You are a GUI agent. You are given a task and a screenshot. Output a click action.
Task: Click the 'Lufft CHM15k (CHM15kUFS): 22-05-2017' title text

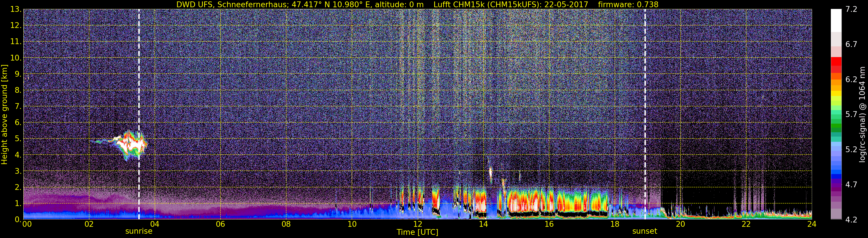511,4
